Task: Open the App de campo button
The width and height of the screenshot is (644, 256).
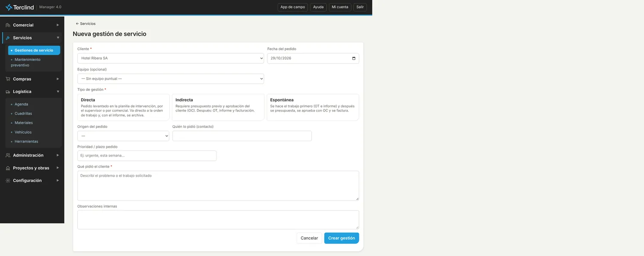Action: 293,7
